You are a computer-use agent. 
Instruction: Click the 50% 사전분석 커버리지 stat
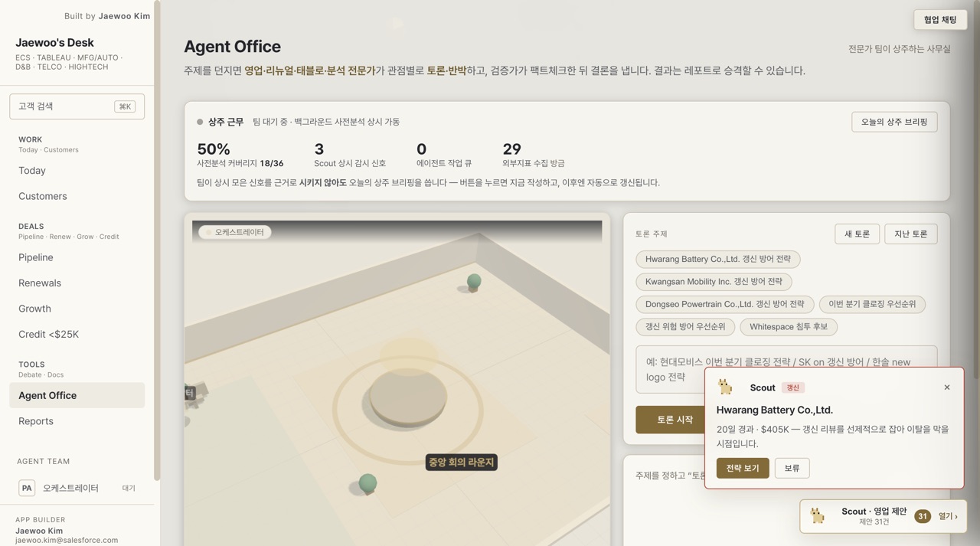[x=240, y=155]
